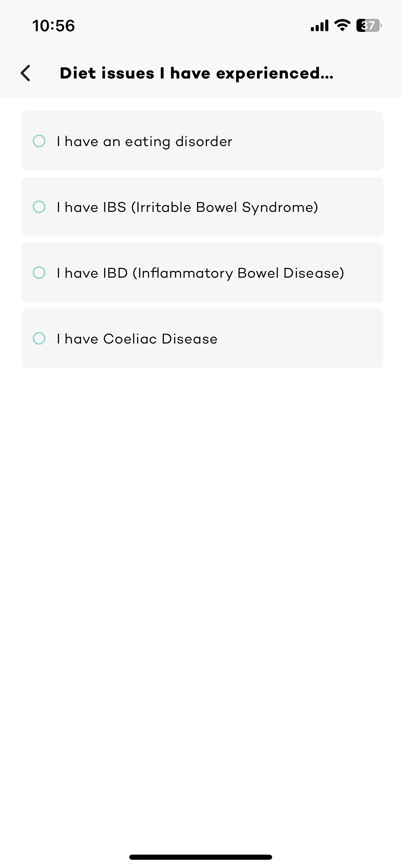Tap the Wi-Fi status icon
Image resolution: width=401 pixels, height=868 pixels.
342,25
